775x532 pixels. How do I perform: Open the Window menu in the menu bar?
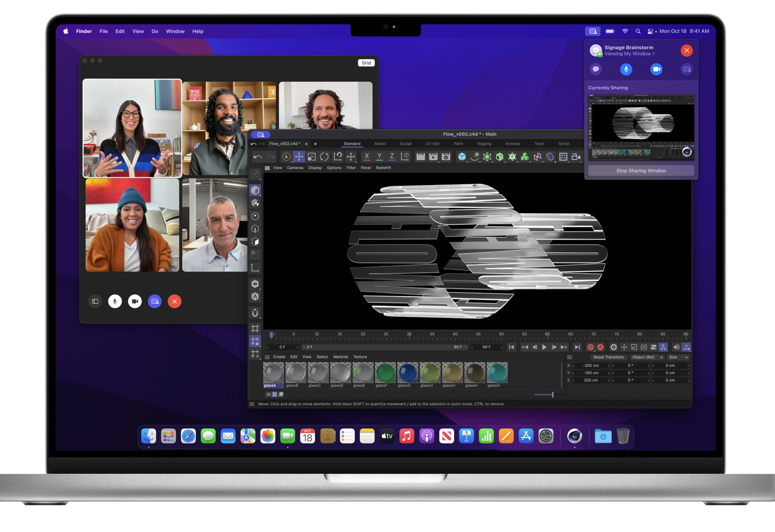click(x=175, y=31)
